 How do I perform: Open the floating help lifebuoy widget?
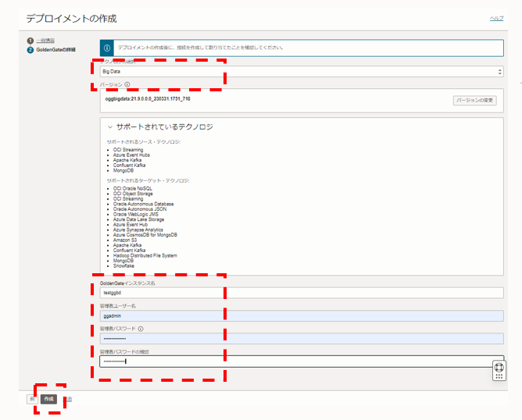(x=499, y=368)
